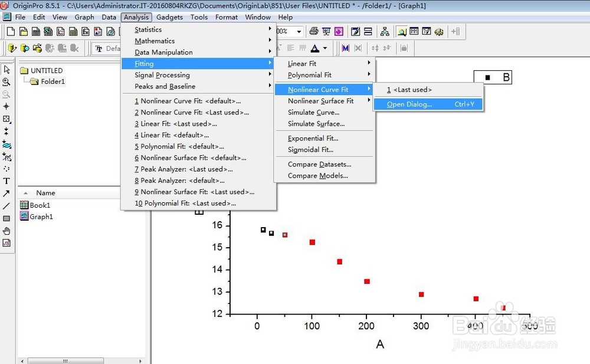This screenshot has height=364, width=590.
Task: Choose 3 Linear Fit: <Last used>...
Action: tap(198, 123)
